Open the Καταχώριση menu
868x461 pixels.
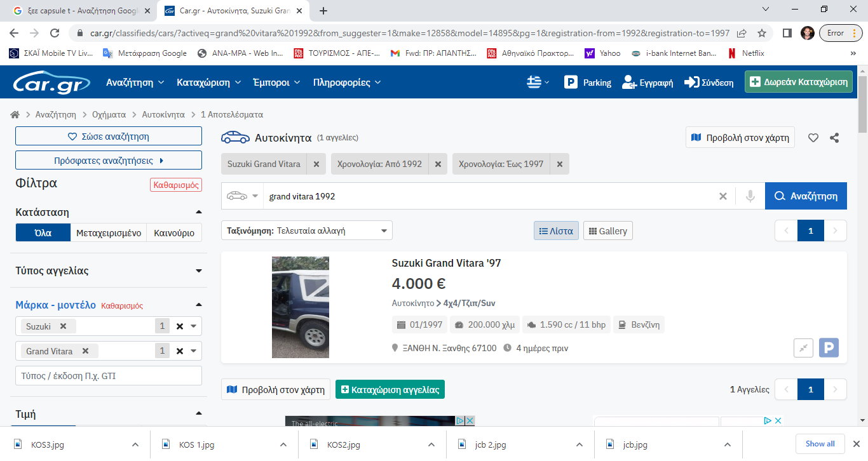point(208,83)
